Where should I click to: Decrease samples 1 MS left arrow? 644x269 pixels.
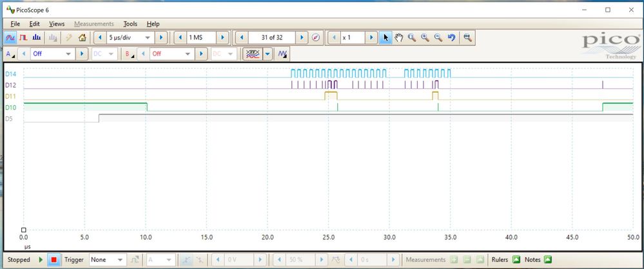pyautogui.click(x=180, y=38)
